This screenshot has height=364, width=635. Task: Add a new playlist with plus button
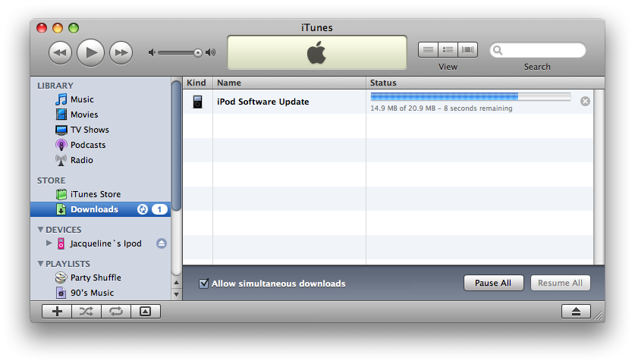(x=57, y=312)
